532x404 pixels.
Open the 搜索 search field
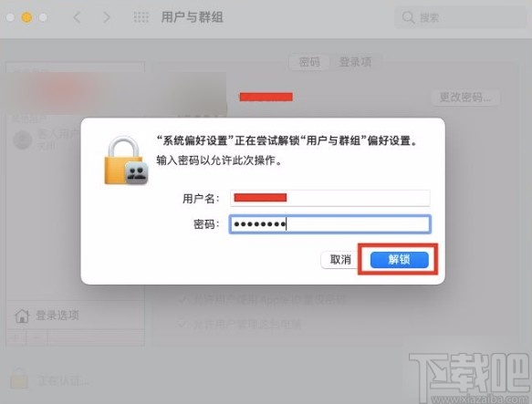click(x=461, y=17)
